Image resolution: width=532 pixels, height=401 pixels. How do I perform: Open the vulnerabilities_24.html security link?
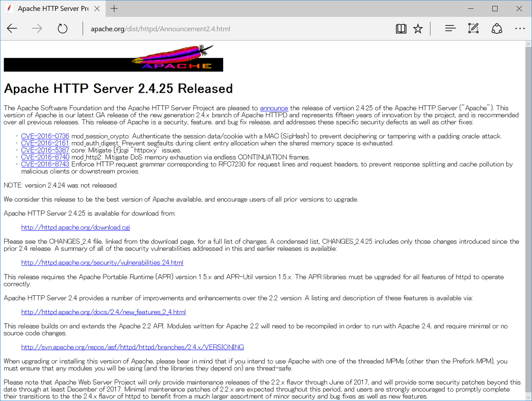pyautogui.click(x=102, y=262)
